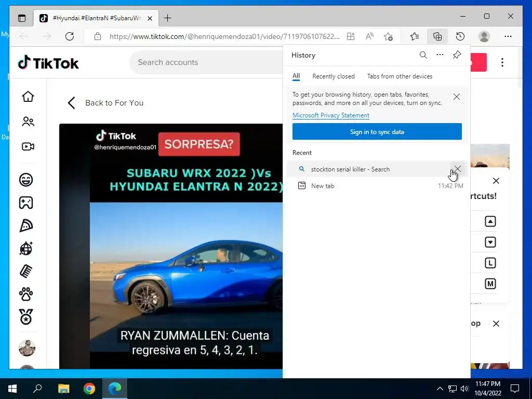
Task: Click the TikTok URL address bar
Action: pos(224,36)
